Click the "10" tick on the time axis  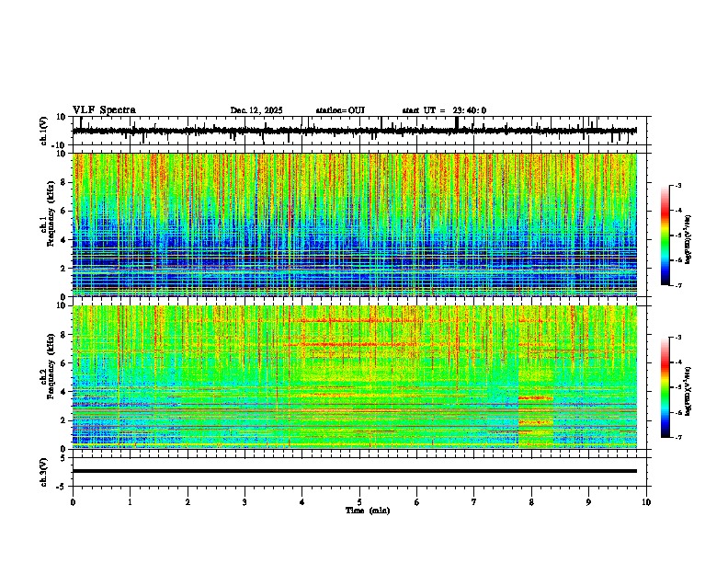[646, 502]
